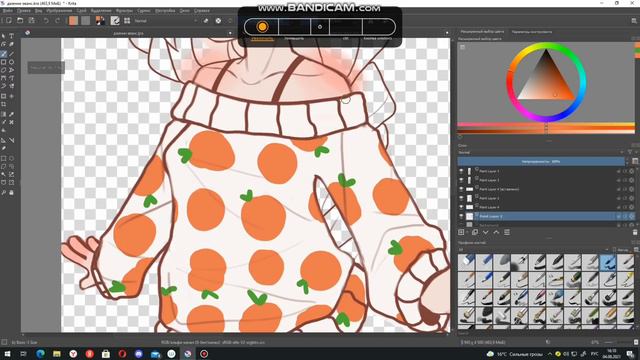640x360 pixels.
Task: Select the Elliptical Selection tool
Action: (11, 158)
